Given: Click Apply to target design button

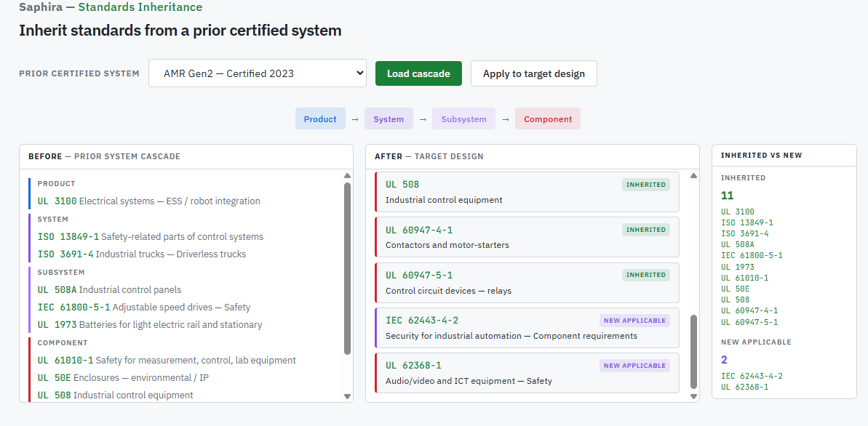Looking at the screenshot, I should pos(533,73).
